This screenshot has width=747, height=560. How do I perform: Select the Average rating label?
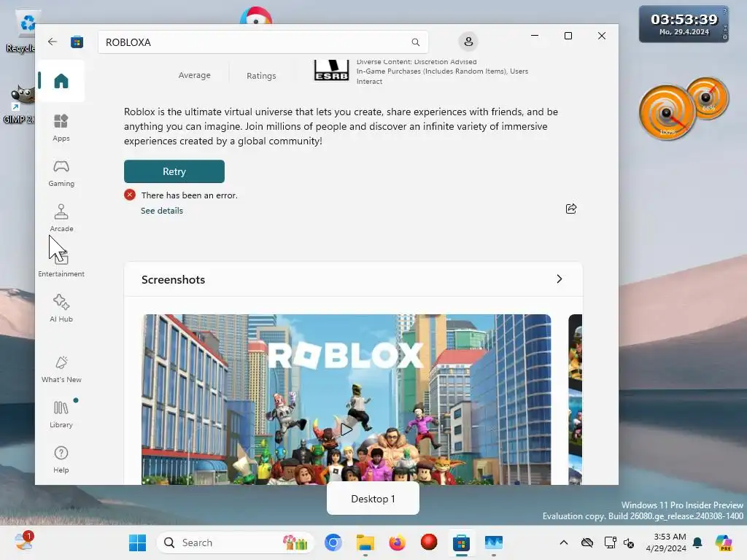pyautogui.click(x=194, y=75)
